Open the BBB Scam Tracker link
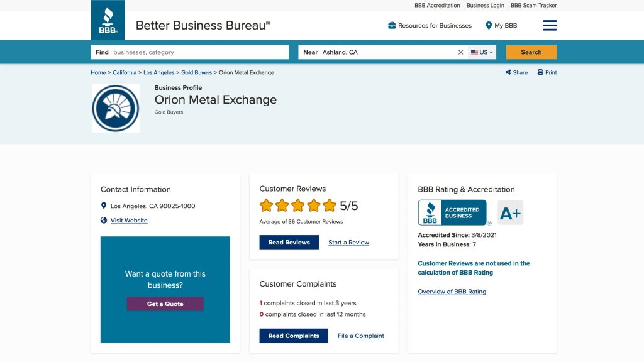Screen dimensions: 644x362 (533, 6)
